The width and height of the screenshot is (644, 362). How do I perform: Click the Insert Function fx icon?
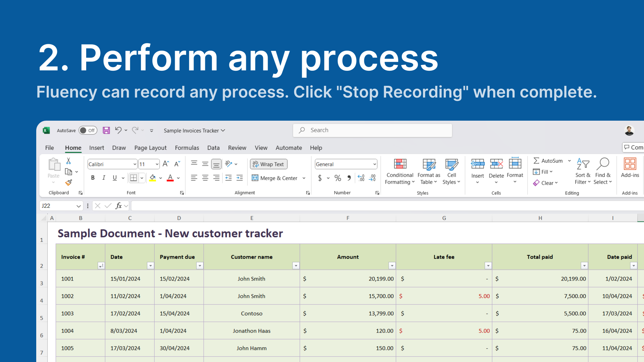[x=118, y=206]
